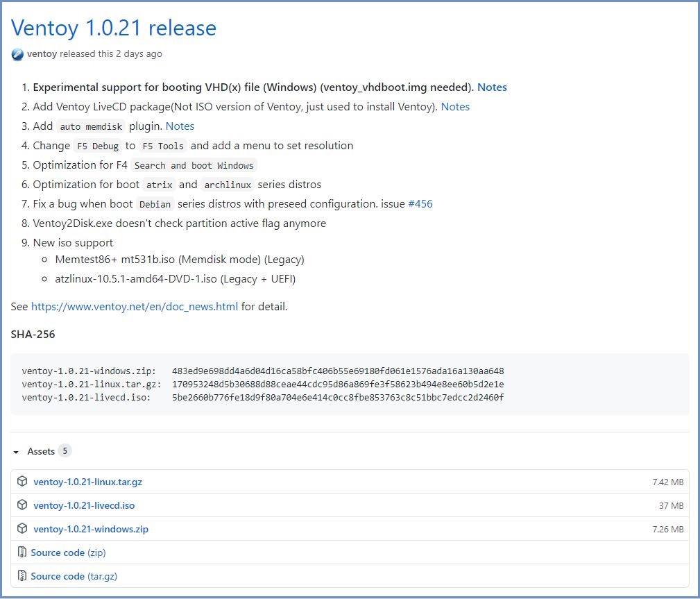Click the 'F5 Tools' code label
This screenshot has width=700, height=599.
[x=163, y=146]
